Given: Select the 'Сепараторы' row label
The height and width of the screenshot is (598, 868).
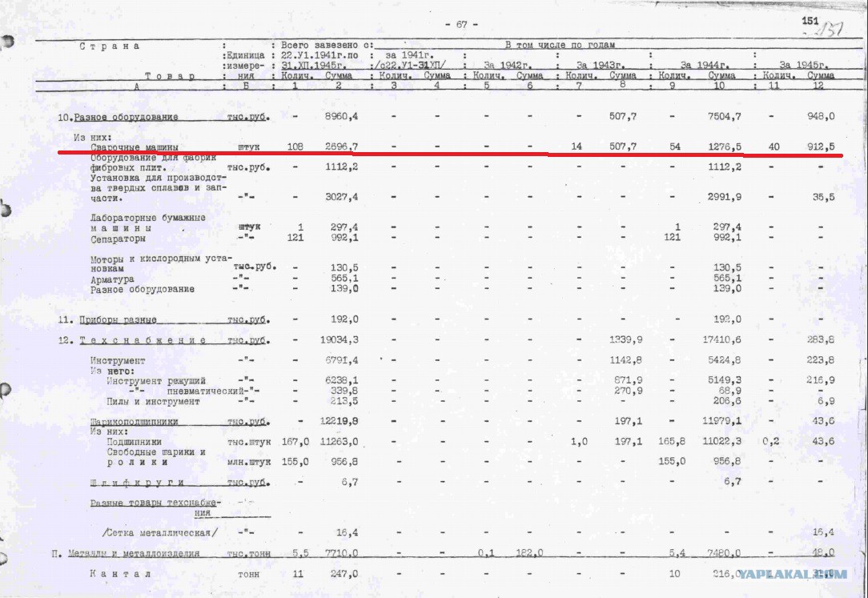Looking at the screenshot, I should point(118,239).
